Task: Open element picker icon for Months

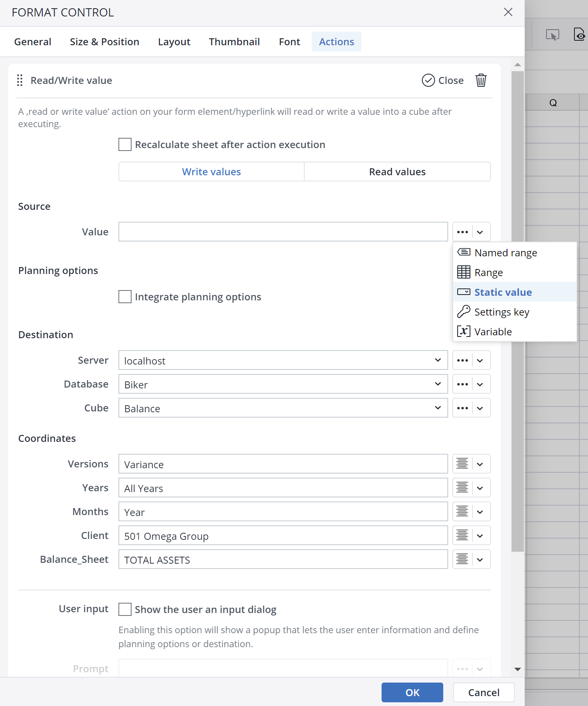Action: coord(463,512)
